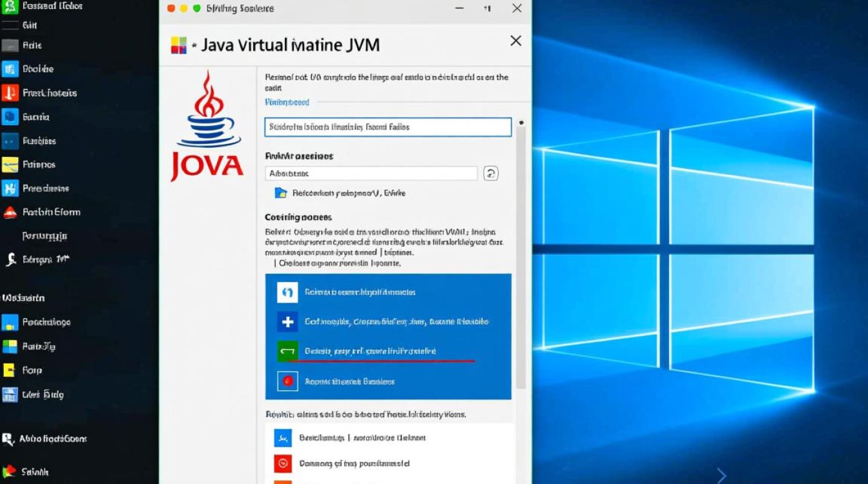Click the blue crossed-tools icon below the options list
This screenshot has width=868, height=484.
tap(282, 438)
